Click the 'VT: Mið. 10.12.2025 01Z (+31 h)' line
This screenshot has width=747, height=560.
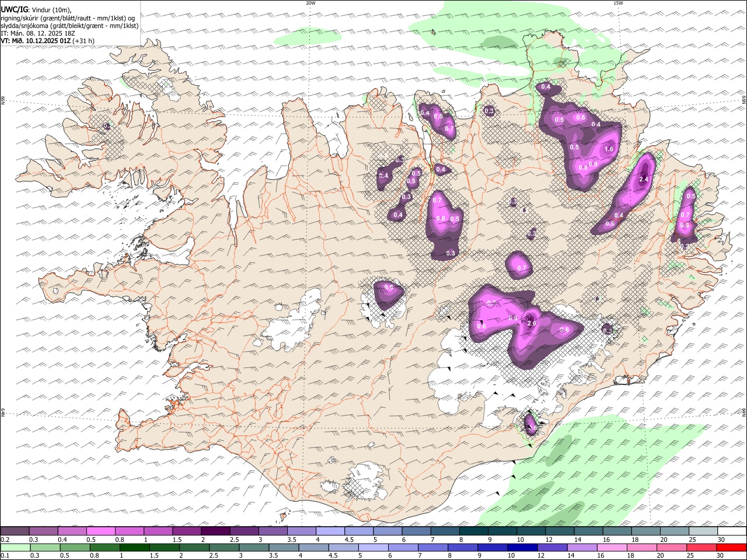[x=47, y=41]
